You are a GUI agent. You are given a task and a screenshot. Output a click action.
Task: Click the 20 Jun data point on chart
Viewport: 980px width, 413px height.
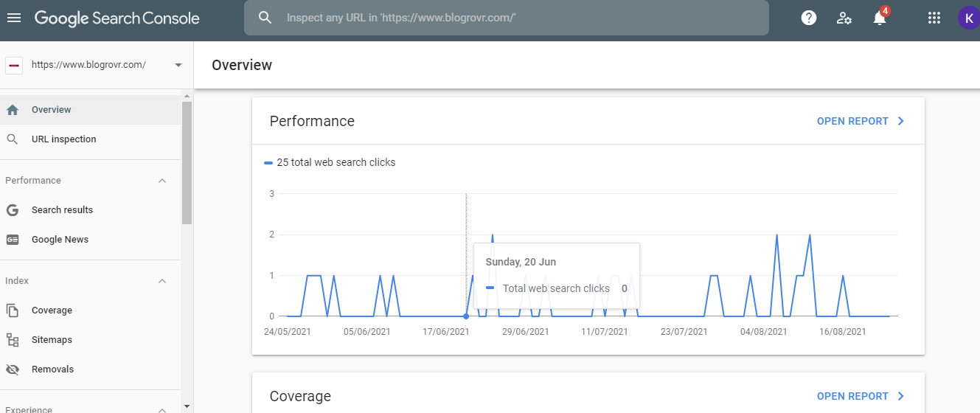coord(466,316)
